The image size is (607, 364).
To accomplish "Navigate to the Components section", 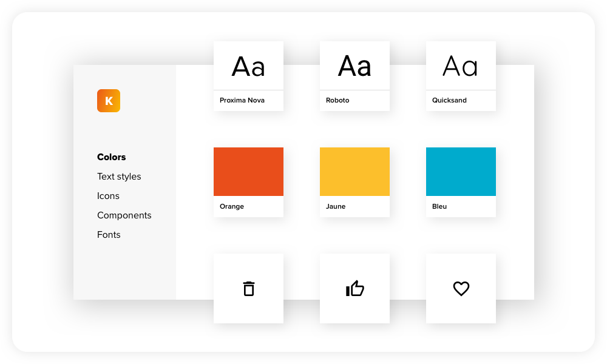I will pos(124,215).
